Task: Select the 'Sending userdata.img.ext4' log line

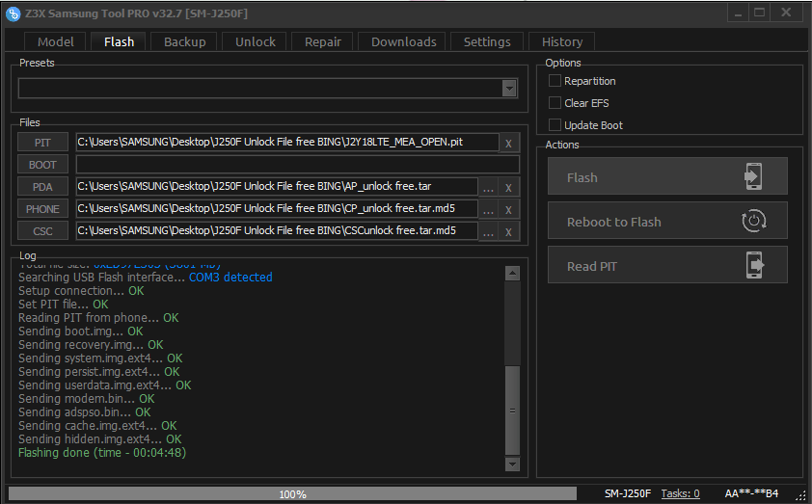Action: [104, 385]
